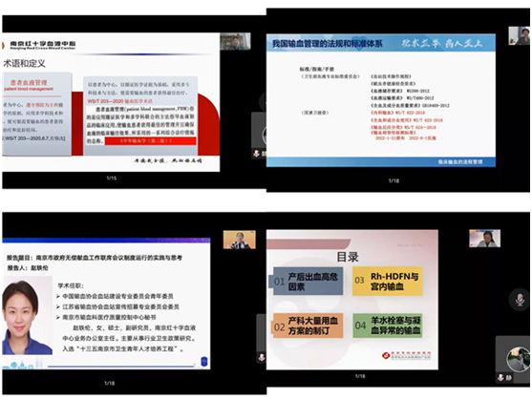Open section 02 产科大量用血方案的制订
The width and height of the screenshot is (532, 400).
coord(309,326)
